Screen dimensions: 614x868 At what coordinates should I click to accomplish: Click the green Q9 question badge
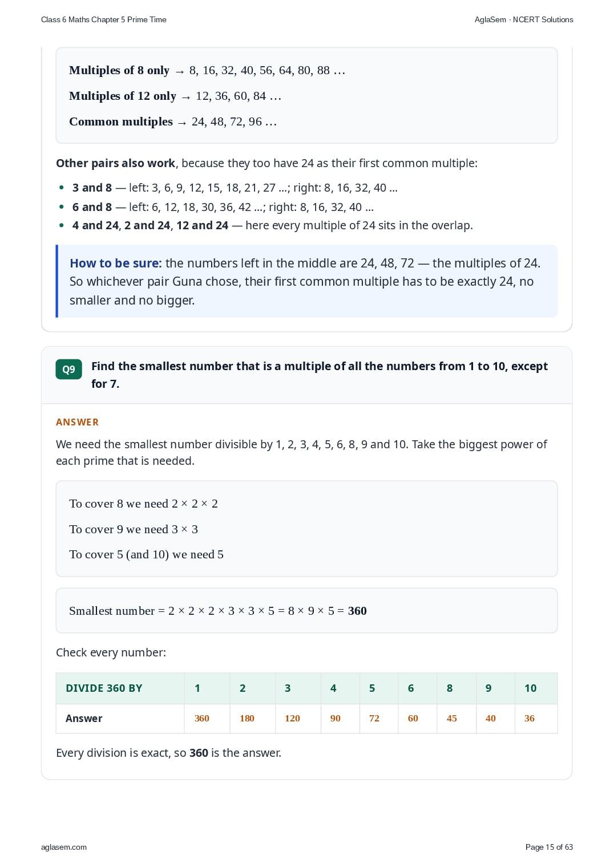(x=68, y=369)
